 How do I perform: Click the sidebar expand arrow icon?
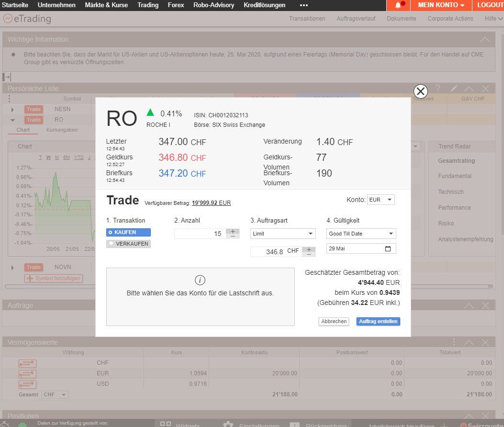(x=7, y=77)
